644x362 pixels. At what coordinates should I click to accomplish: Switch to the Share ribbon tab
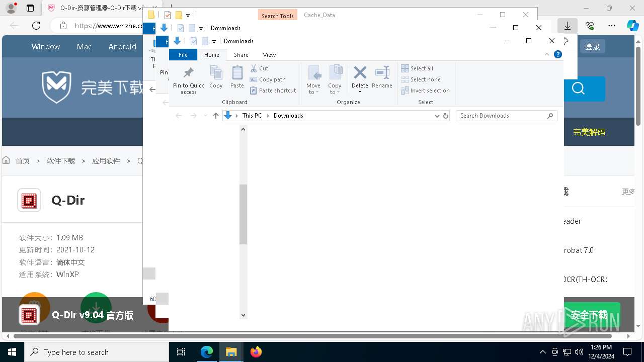pyautogui.click(x=241, y=55)
